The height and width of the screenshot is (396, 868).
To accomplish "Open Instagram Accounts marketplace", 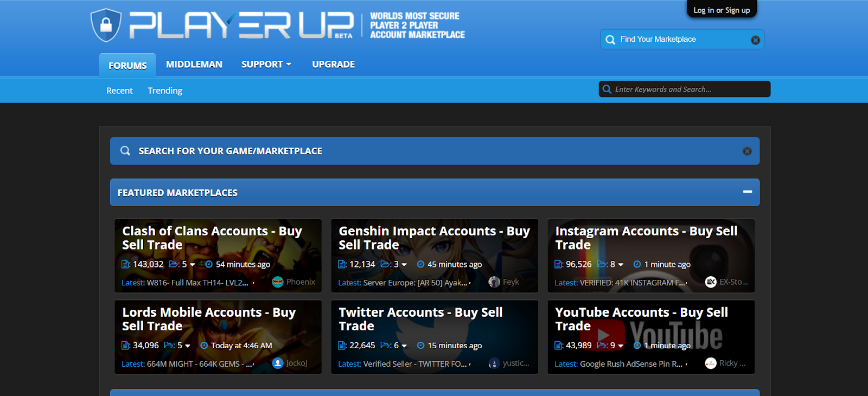I will (x=646, y=238).
